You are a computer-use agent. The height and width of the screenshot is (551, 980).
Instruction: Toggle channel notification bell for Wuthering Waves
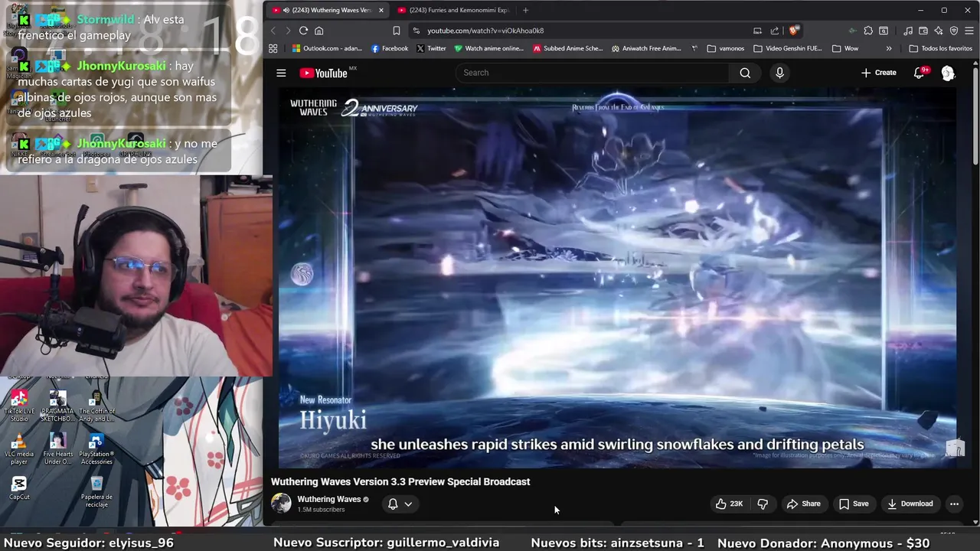[x=393, y=504]
